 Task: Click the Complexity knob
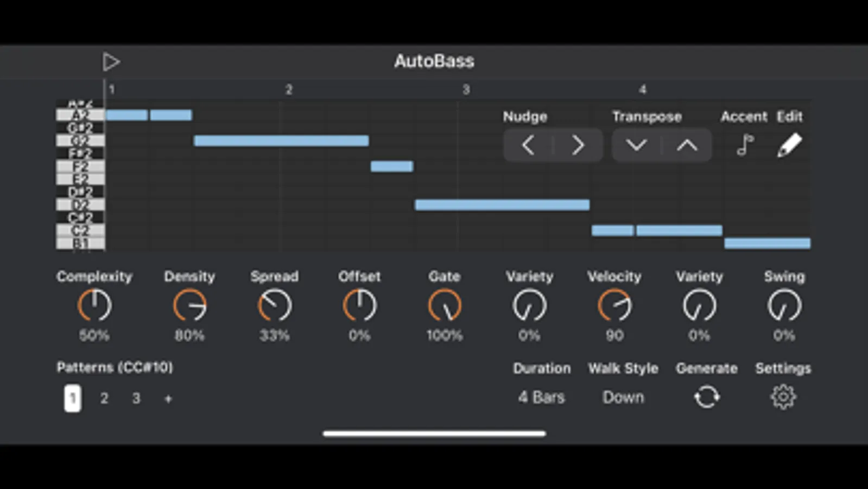click(x=94, y=305)
